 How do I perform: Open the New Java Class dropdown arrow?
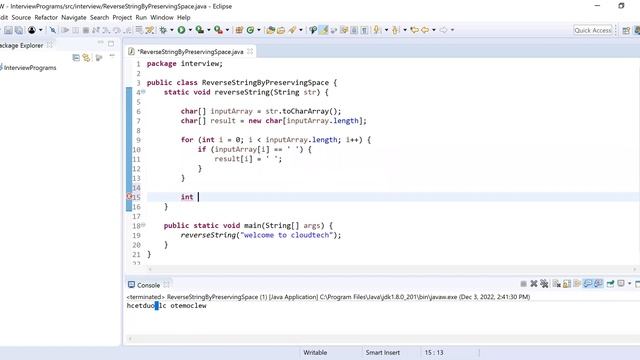click(x=259, y=30)
